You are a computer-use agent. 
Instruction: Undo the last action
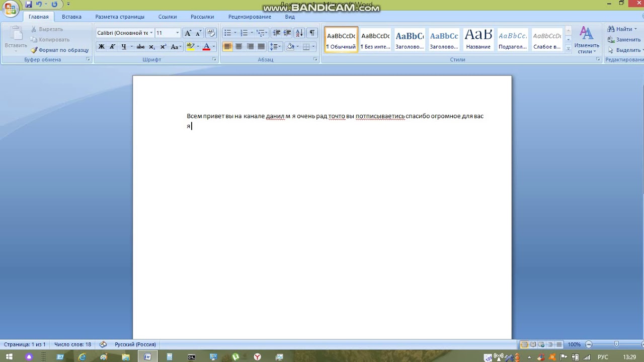pyautogui.click(x=39, y=5)
